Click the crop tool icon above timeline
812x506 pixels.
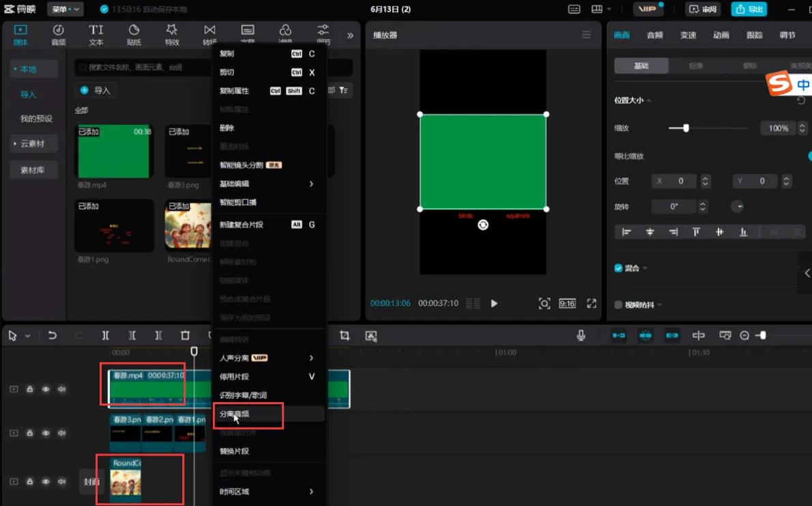(345, 335)
